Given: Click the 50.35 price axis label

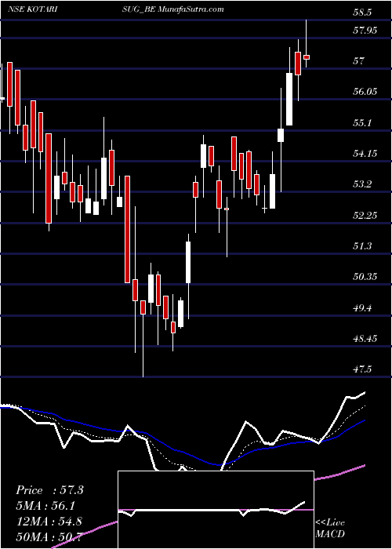Looking at the screenshot, I should (365, 277).
